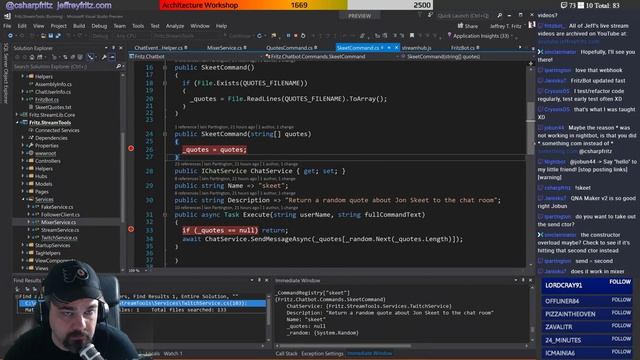
Task: Focus the Search Solution Explorer field
Action: click(64, 67)
